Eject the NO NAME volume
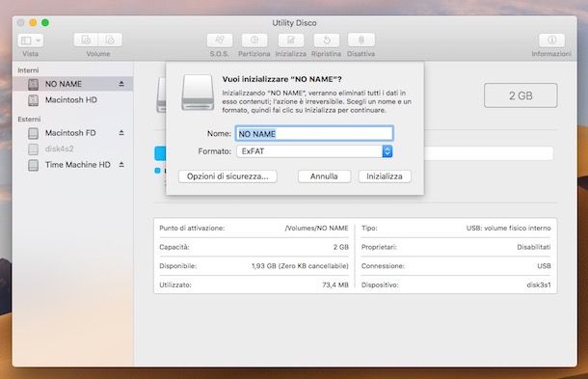The height and width of the screenshot is (379, 588). tap(121, 84)
